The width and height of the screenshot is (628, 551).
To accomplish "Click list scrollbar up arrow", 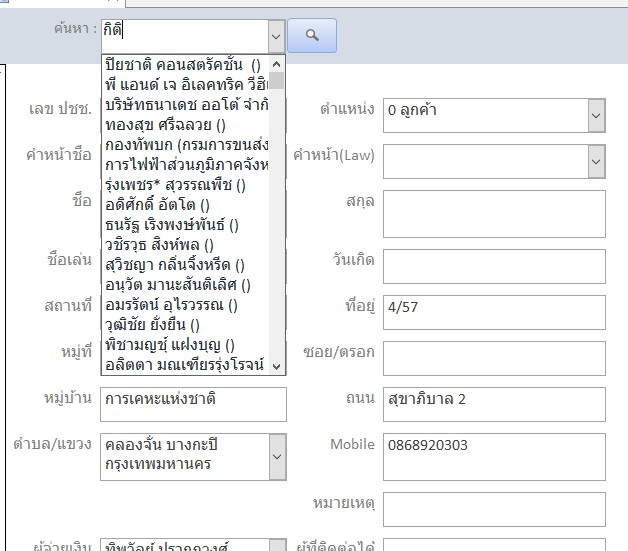I will click(x=277, y=64).
